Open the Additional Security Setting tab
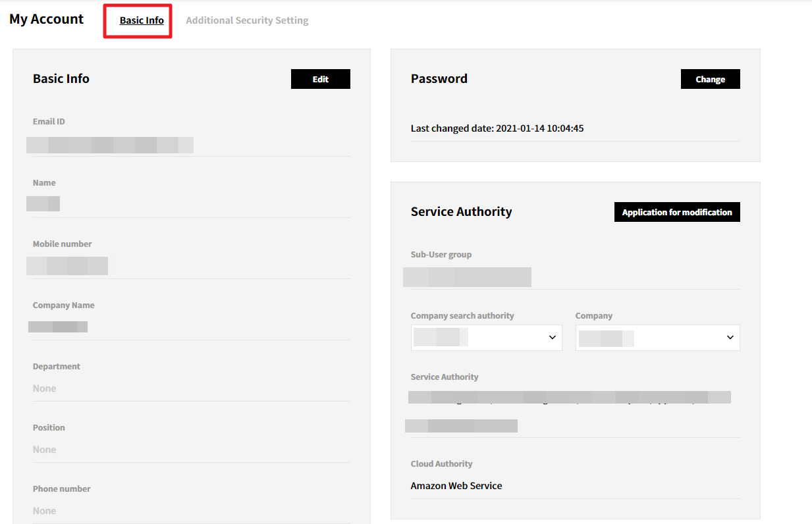Viewport: 812px width, 524px height. 247,20
